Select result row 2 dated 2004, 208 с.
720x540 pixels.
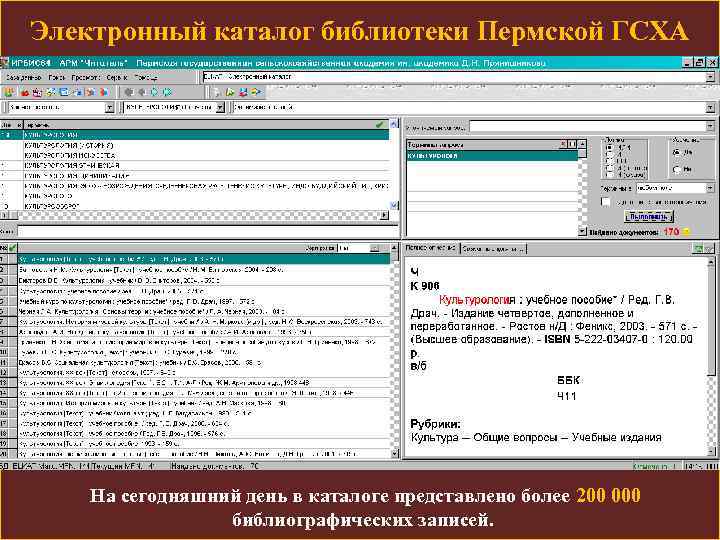204,270
